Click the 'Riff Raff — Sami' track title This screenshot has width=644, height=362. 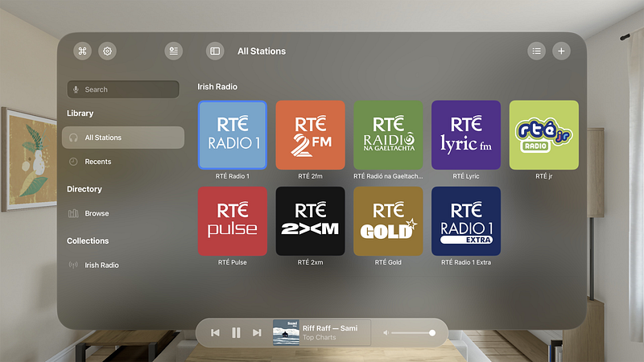tap(330, 328)
